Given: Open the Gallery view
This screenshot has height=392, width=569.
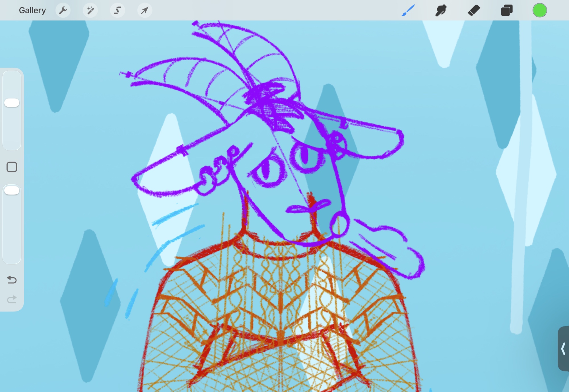Looking at the screenshot, I should [x=32, y=11].
